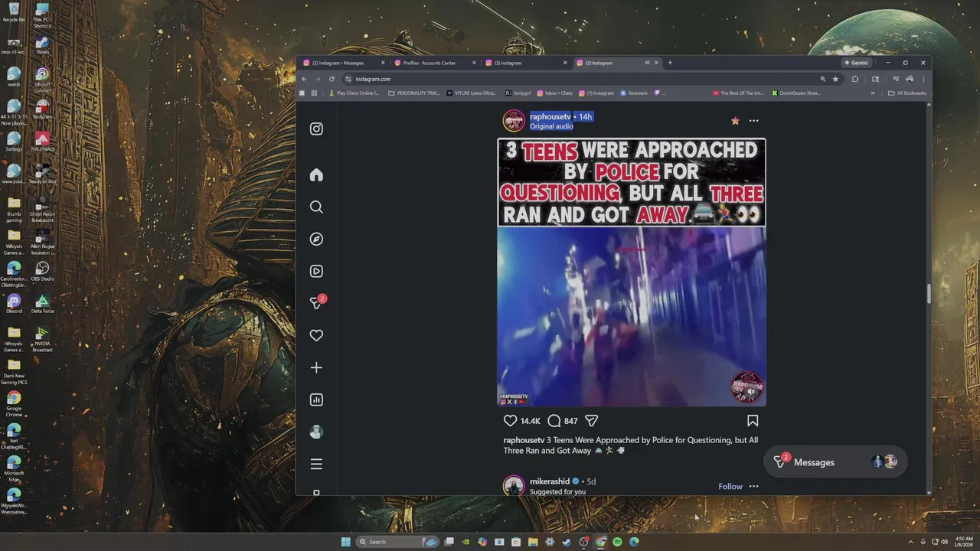Go to Instagram Home icon

click(x=316, y=175)
